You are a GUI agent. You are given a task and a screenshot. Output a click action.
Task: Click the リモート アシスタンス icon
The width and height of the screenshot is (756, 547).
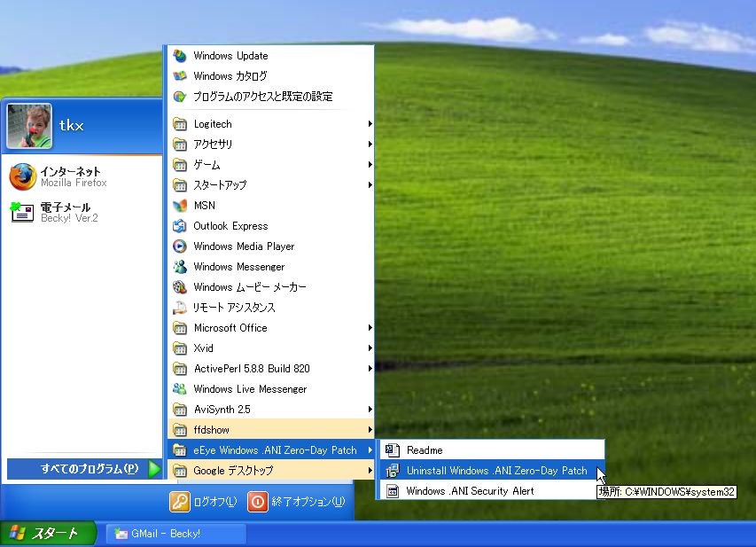(180, 308)
